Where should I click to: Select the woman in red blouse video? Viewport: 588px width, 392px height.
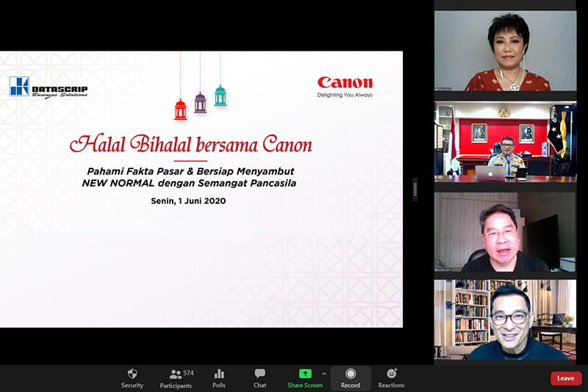(505, 51)
